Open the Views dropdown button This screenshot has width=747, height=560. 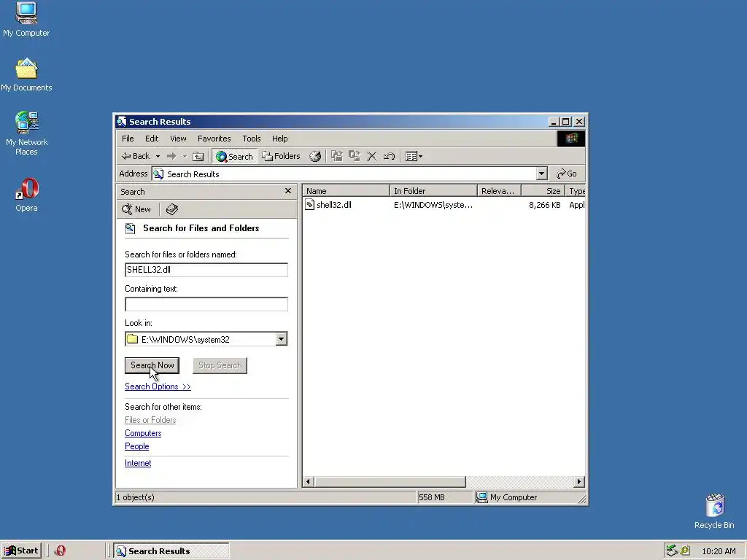[x=414, y=156]
